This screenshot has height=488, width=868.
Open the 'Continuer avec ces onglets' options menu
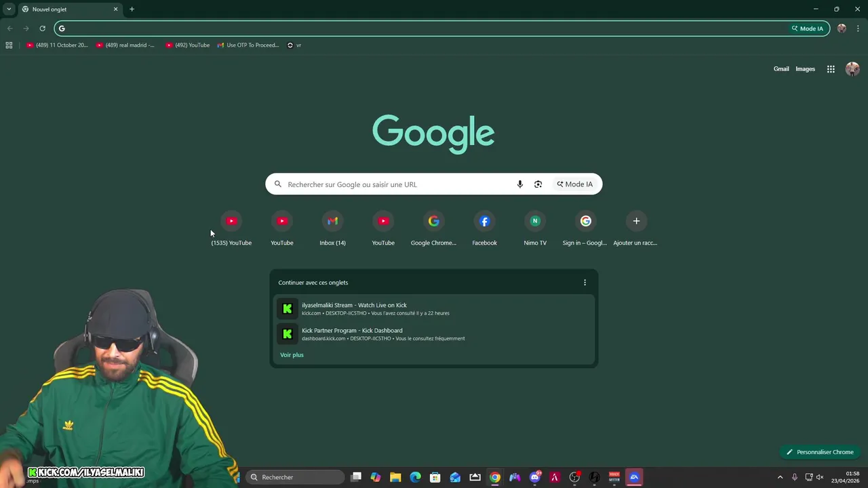click(585, 283)
